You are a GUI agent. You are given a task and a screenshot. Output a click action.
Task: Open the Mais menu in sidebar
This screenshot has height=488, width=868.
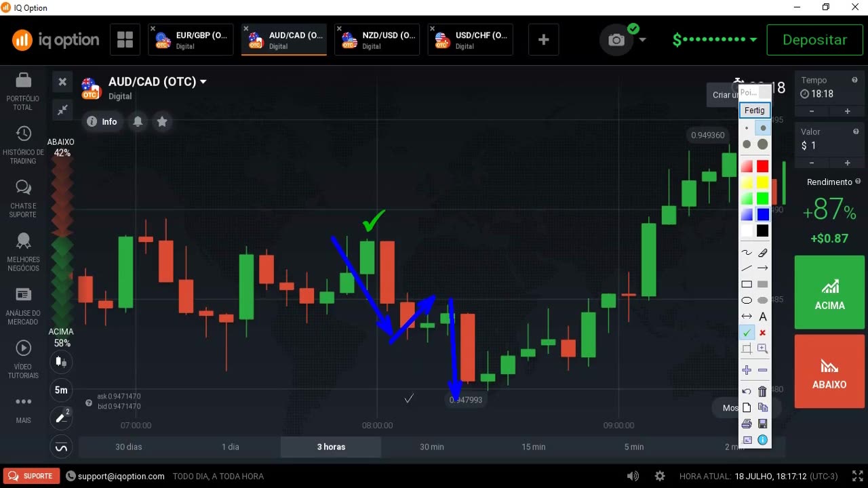click(x=23, y=409)
